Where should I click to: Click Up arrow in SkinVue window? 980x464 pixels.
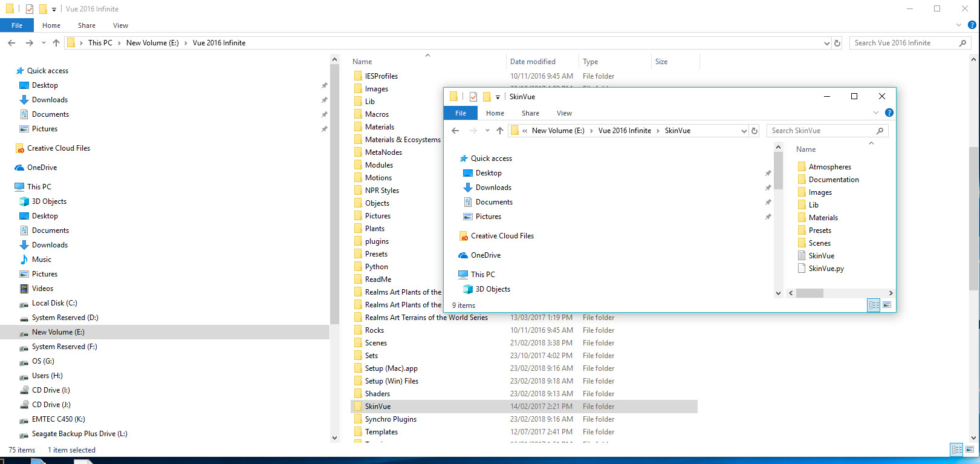[499, 131]
